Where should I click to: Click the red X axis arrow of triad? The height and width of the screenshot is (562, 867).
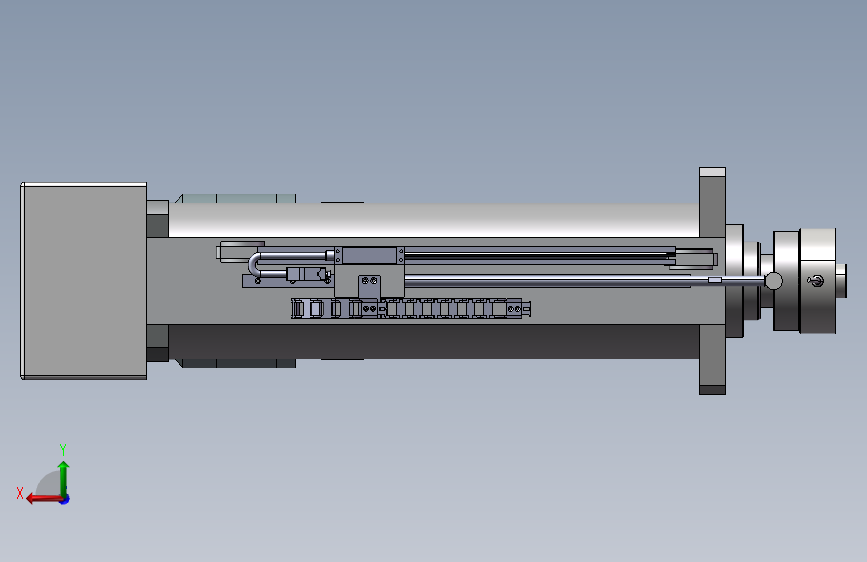click(44, 499)
